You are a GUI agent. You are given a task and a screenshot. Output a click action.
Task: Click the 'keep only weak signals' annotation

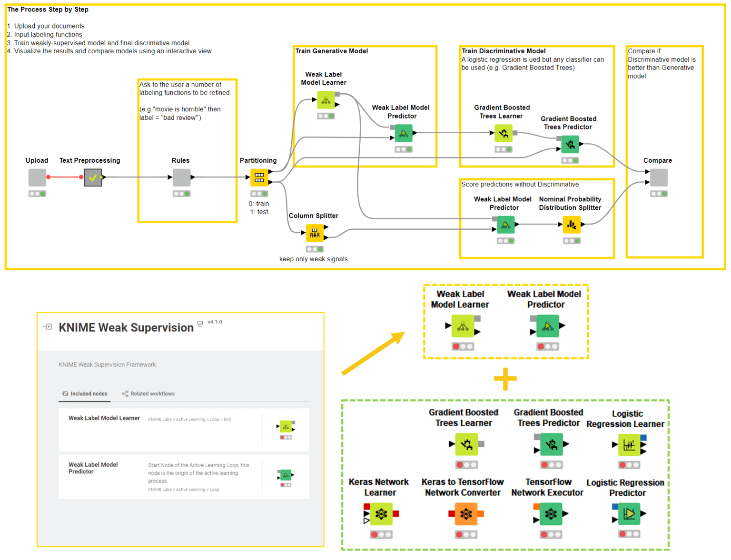pos(313,259)
